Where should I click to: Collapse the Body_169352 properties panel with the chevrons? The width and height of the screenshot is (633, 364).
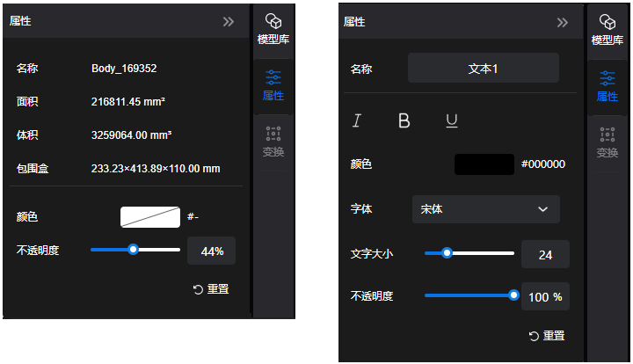tap(229, 22)
